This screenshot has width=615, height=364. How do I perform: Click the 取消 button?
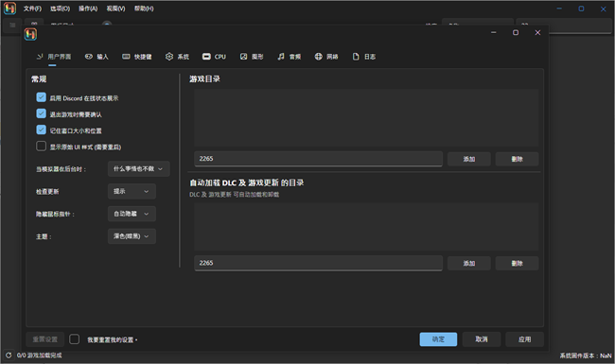click(x=482, y=339)
